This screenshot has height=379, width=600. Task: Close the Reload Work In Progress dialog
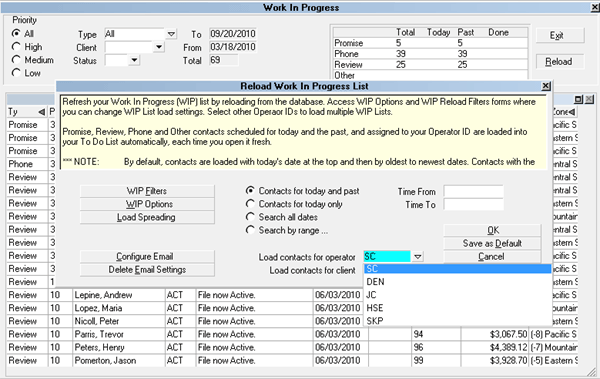click(x=546, y=86)
